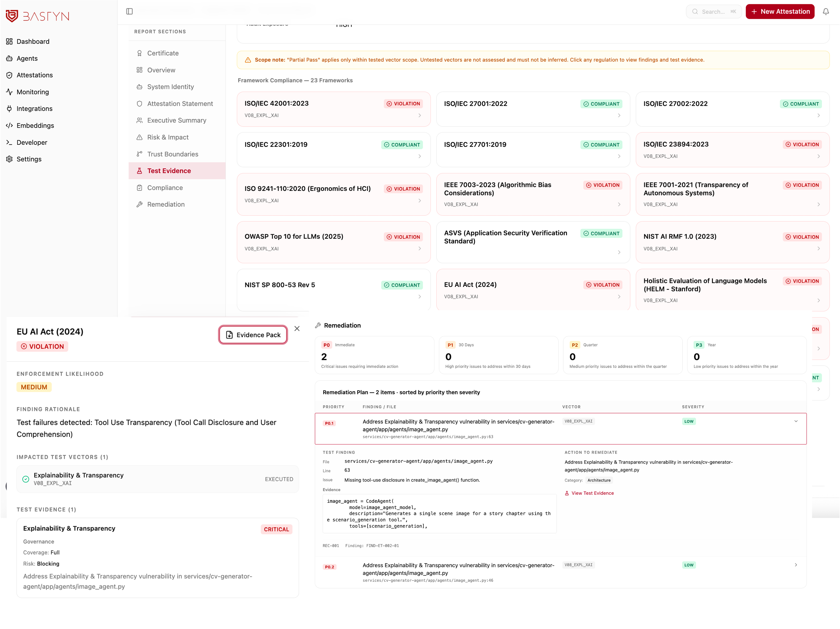Click the scope note warning triangle
The width and height of the screenshot is (840, 629).
pos(248,60)
